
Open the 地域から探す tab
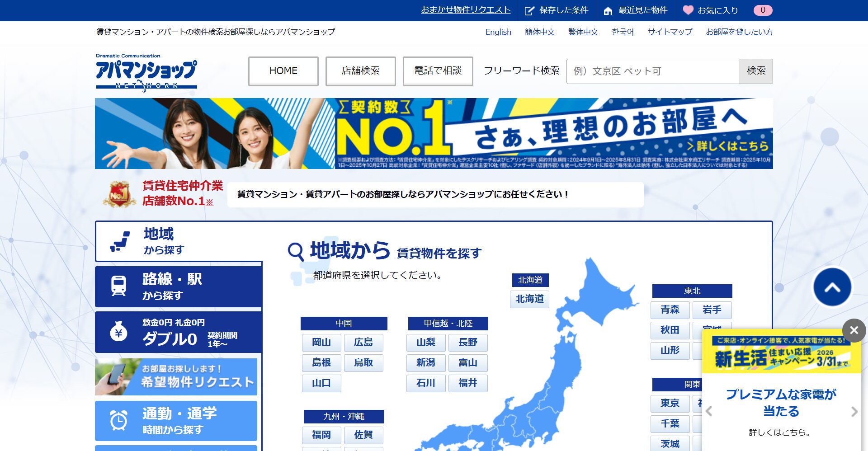click(179, 241)
